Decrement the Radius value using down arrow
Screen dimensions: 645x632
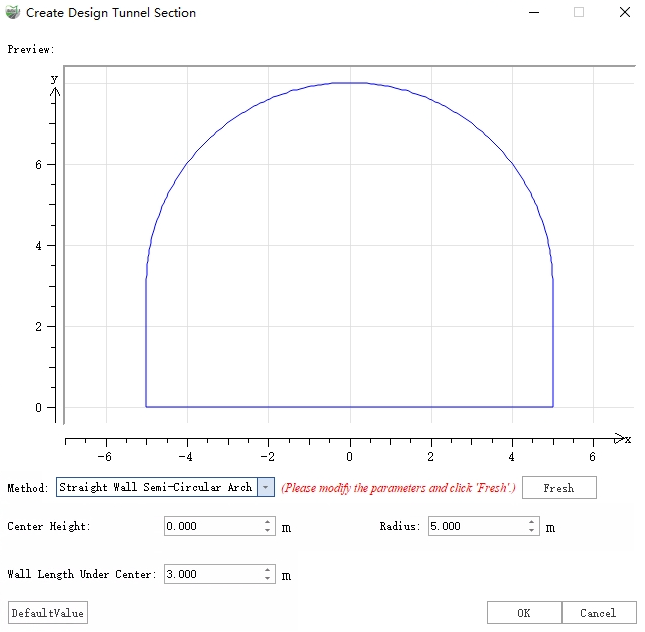[x=532, y=531]
